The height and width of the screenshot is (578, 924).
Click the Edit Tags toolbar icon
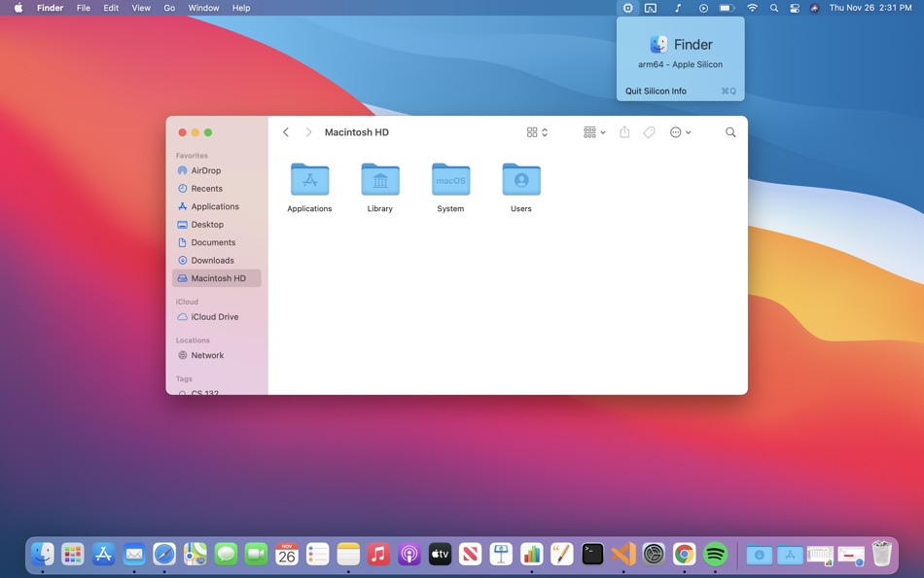point(649,132)
